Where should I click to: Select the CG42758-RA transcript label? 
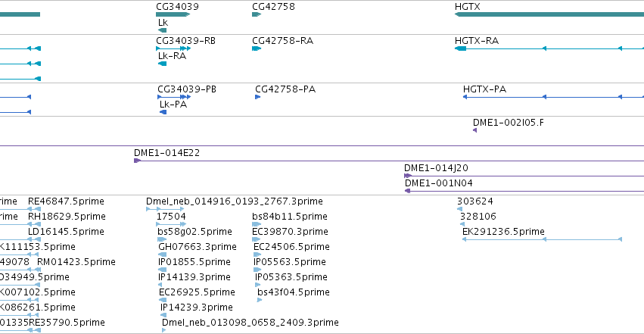click(282, 41)
